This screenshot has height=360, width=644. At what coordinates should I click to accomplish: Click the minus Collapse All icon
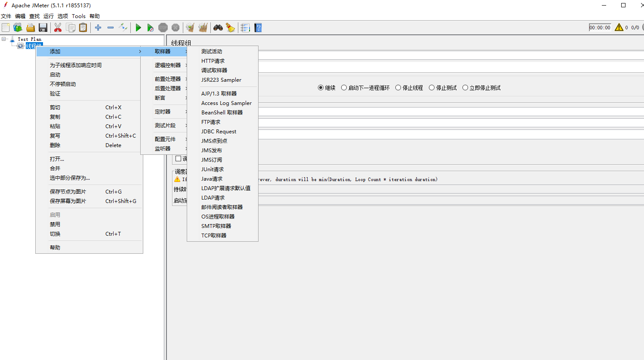point(111,28)
